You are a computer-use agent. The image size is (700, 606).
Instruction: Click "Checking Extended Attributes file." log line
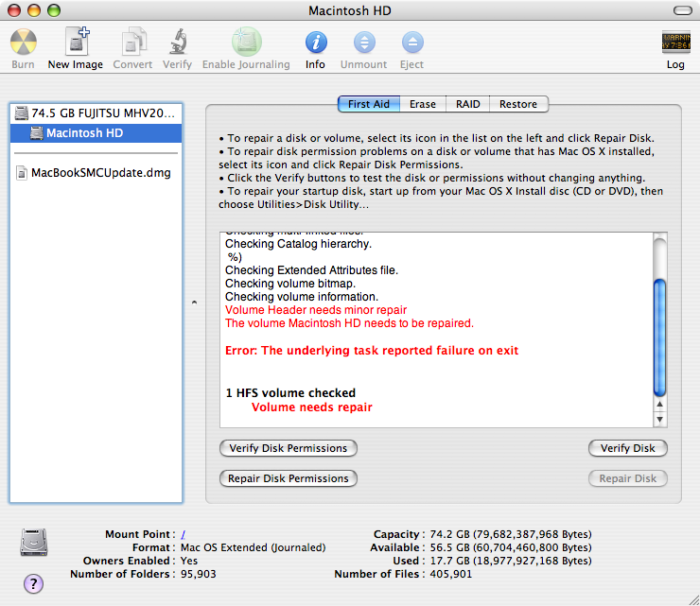click(311, 270)
